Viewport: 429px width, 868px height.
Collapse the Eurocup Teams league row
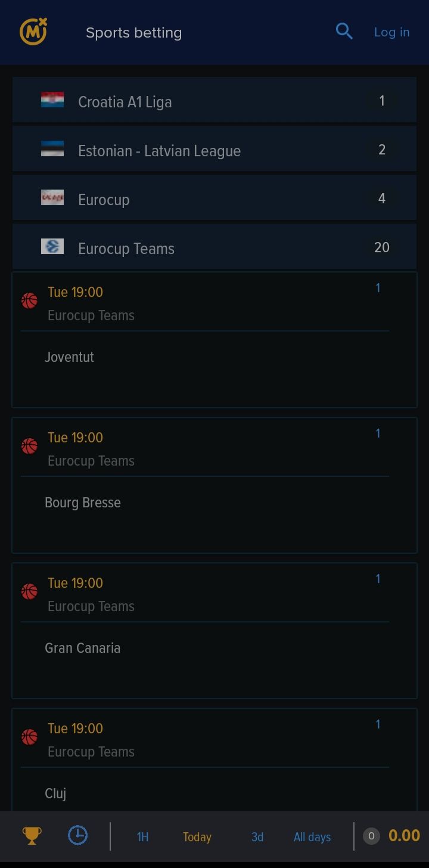214,247
